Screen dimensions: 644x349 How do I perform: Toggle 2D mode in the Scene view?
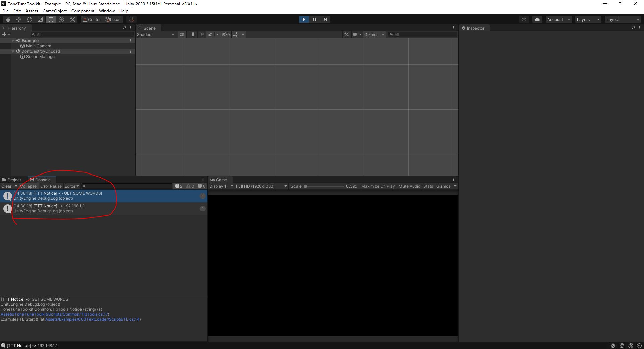point(182,34)
